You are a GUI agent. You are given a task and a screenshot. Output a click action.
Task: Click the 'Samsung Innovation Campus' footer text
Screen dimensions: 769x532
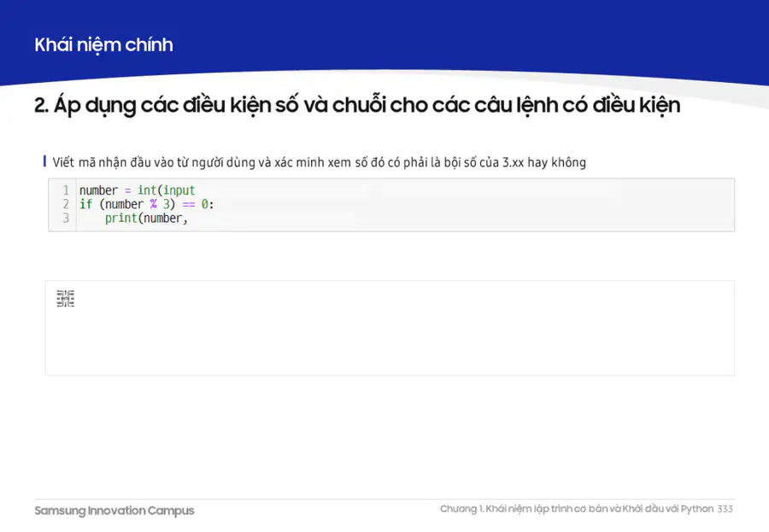tap(114, 511)
